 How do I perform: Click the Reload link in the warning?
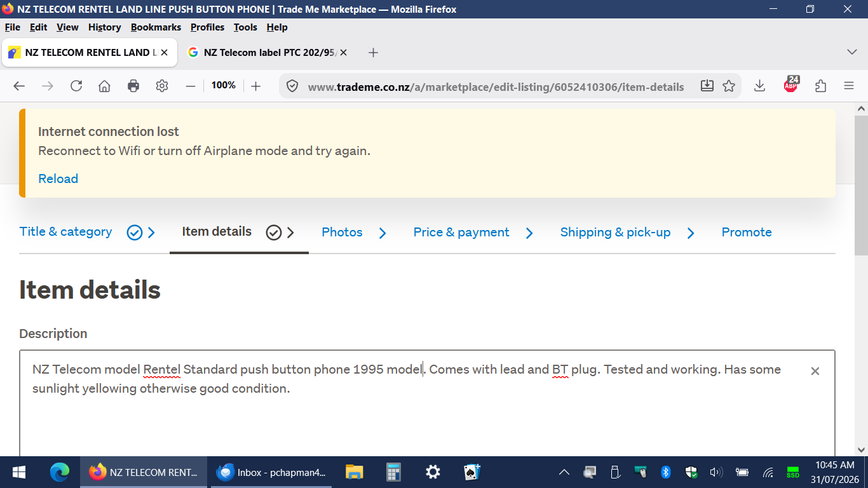coord(58,179)
